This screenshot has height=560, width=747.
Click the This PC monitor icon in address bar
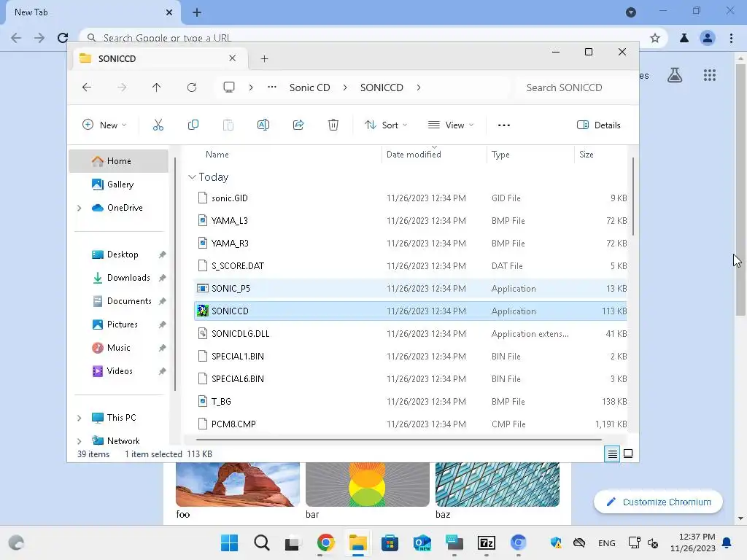(229, 87)
